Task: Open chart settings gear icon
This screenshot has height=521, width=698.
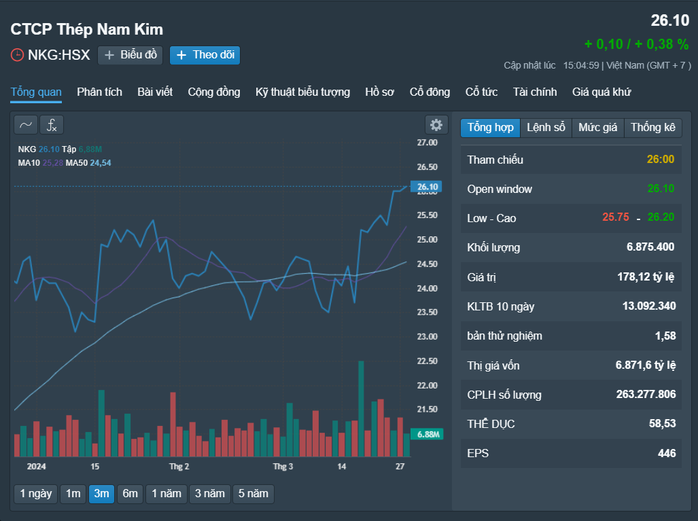Action: 436,125
